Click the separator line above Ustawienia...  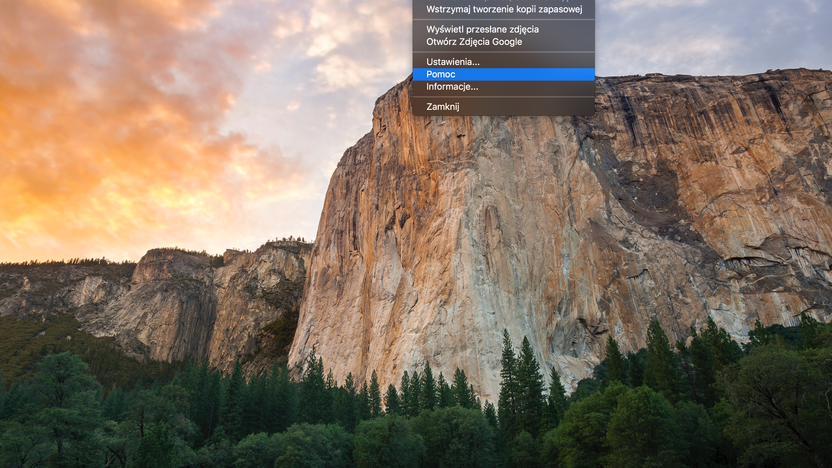(x=503, y=51)
